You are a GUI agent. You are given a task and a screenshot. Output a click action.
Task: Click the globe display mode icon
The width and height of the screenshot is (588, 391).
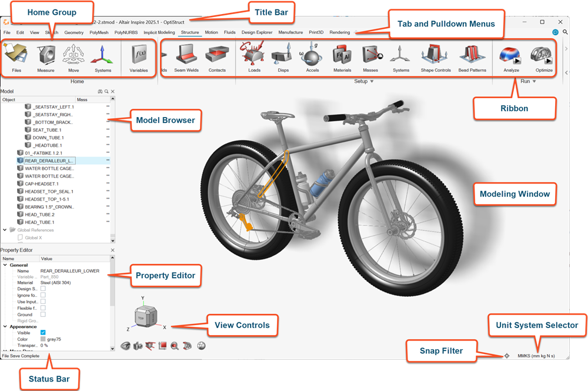pyautogui.click(x=201, y=346)
